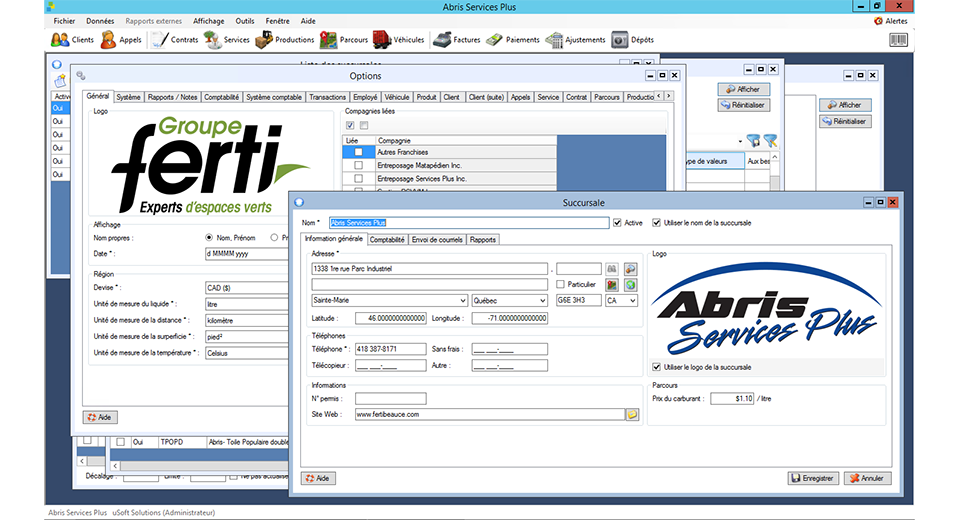Open the Appels module in toolbar
Viewport: 960px width, 520px height.
click(x=121, y=40)
